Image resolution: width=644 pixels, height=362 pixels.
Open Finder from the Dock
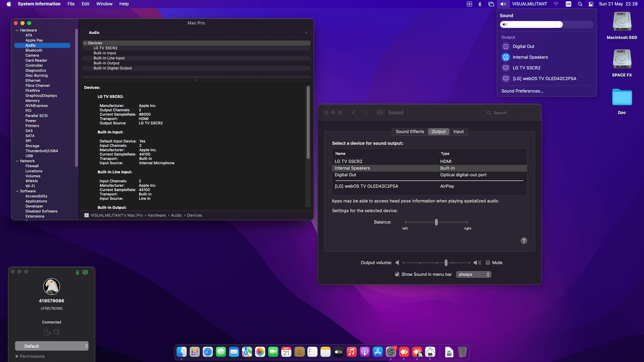click(x=181, y=352)
